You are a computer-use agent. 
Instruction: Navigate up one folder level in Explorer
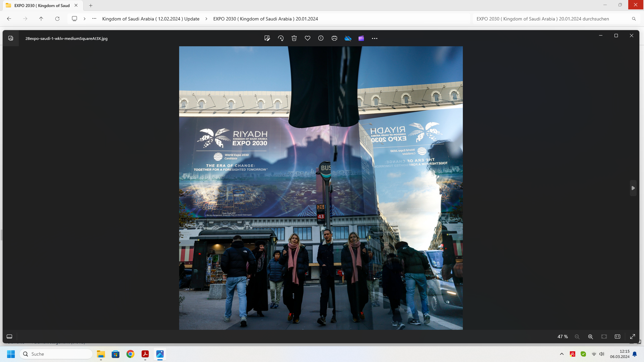click(41, 19)
